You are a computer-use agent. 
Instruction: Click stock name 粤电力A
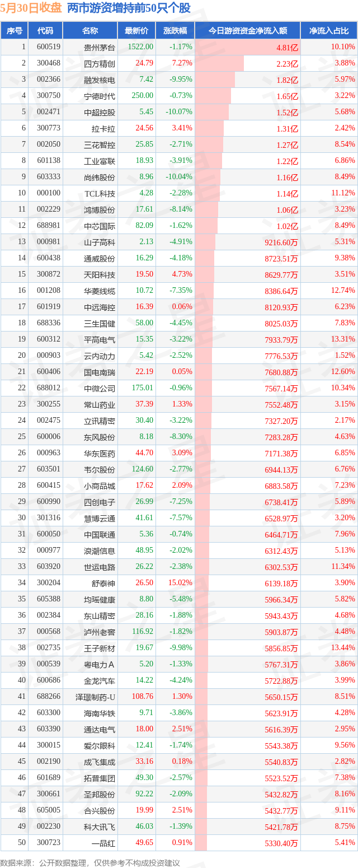tap(100, 665)
